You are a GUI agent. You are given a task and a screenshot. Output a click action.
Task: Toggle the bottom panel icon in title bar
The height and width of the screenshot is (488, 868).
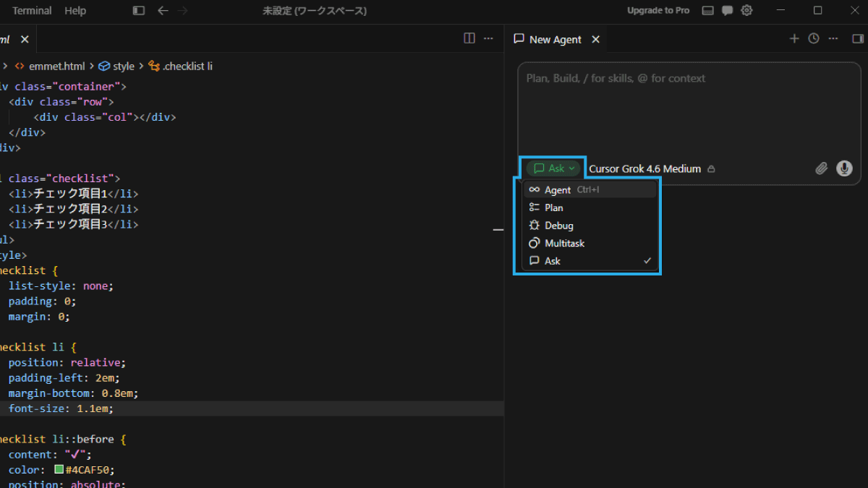pyautogui.click(x=708, y=11)
